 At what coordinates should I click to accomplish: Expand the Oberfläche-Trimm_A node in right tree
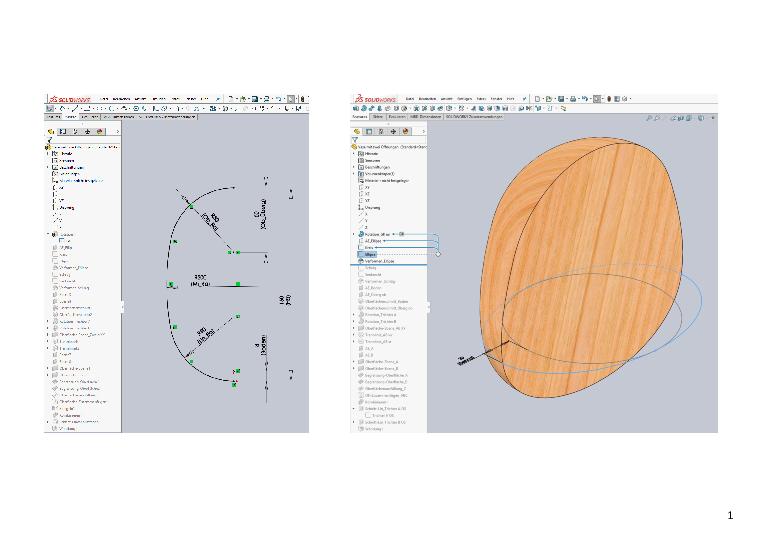pyautogui.click(x=354, y=362)
